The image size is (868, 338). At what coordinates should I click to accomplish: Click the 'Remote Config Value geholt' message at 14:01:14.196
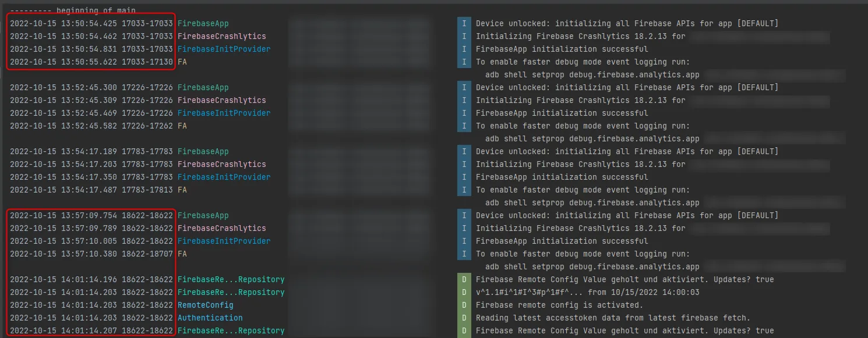pyautogui.click(x=624, y=280)
